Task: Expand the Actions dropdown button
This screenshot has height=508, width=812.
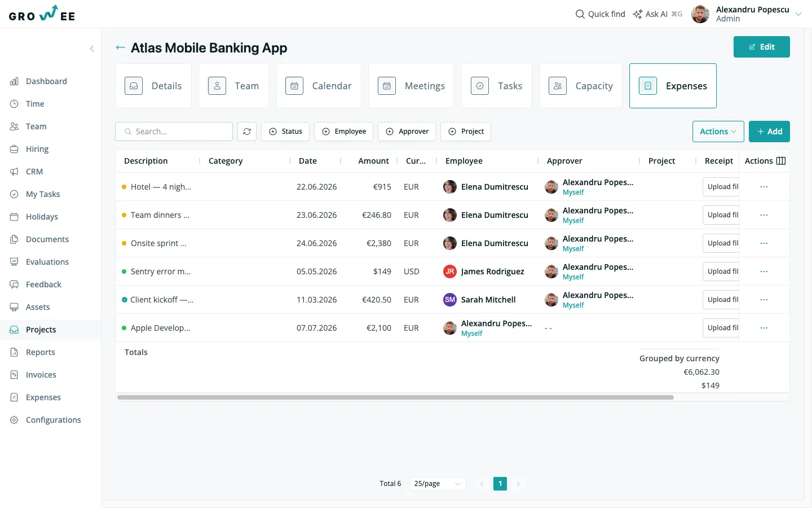Action: point(718,132)
